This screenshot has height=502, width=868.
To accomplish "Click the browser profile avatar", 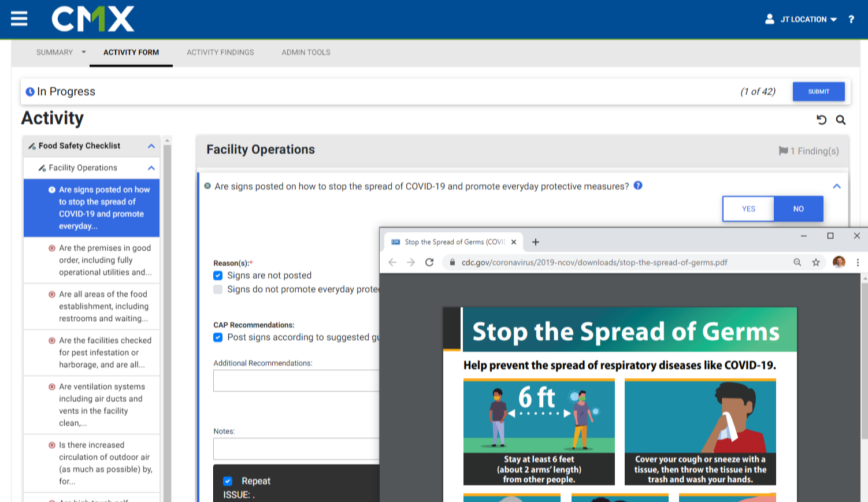I will coord(839,262).
